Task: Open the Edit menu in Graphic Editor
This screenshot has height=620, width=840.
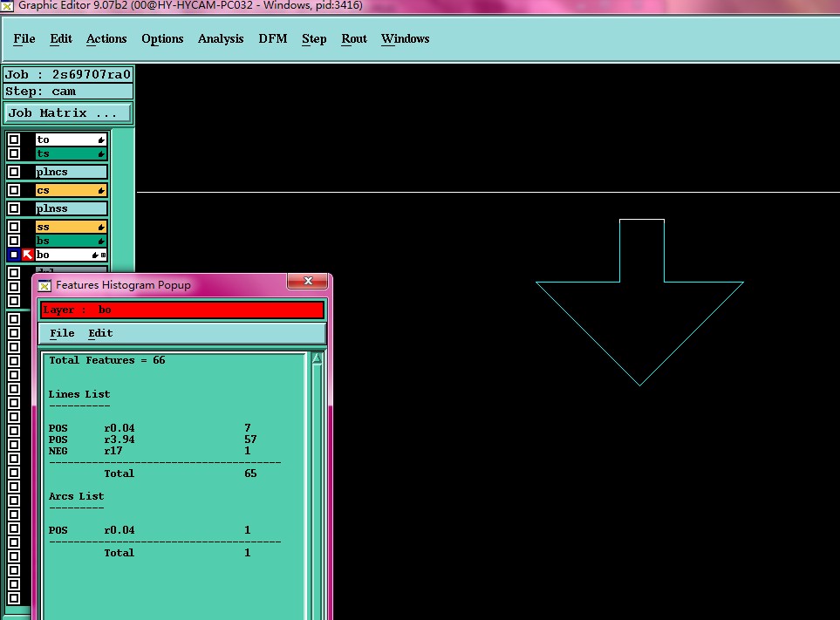Action: pyautogui.click(x=61, y=39)
